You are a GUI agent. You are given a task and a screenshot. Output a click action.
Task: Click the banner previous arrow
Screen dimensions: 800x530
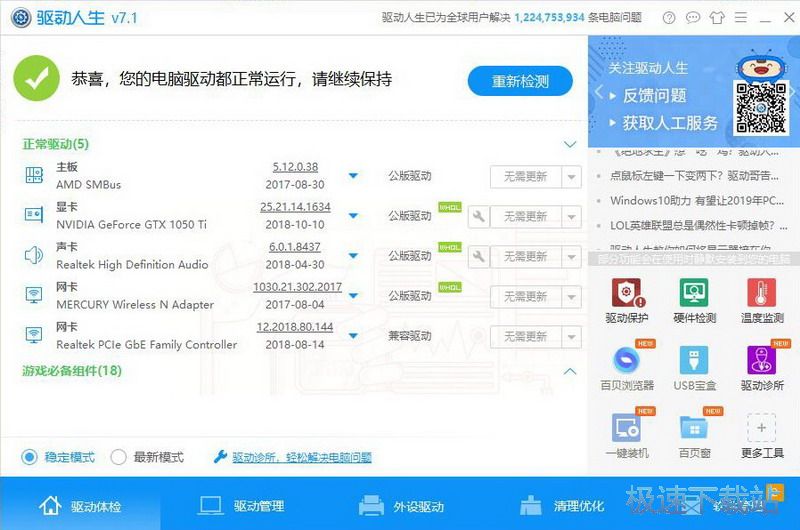point(599,92)
